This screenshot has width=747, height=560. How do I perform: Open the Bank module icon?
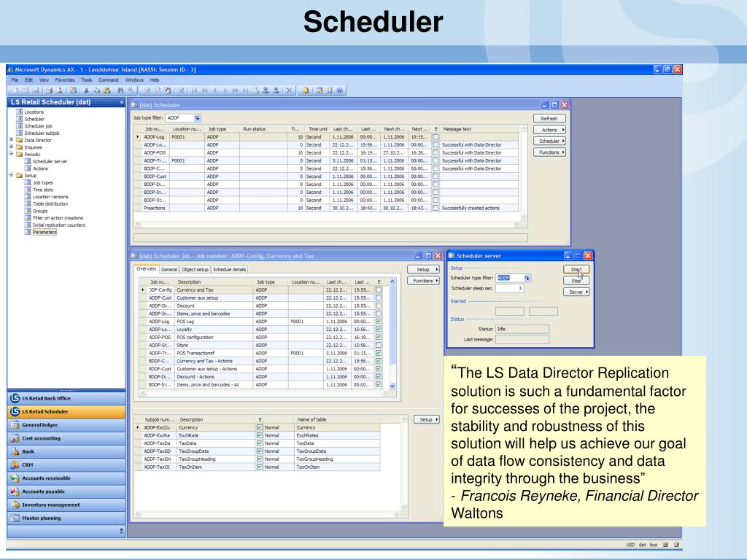[x=15, y=451]
